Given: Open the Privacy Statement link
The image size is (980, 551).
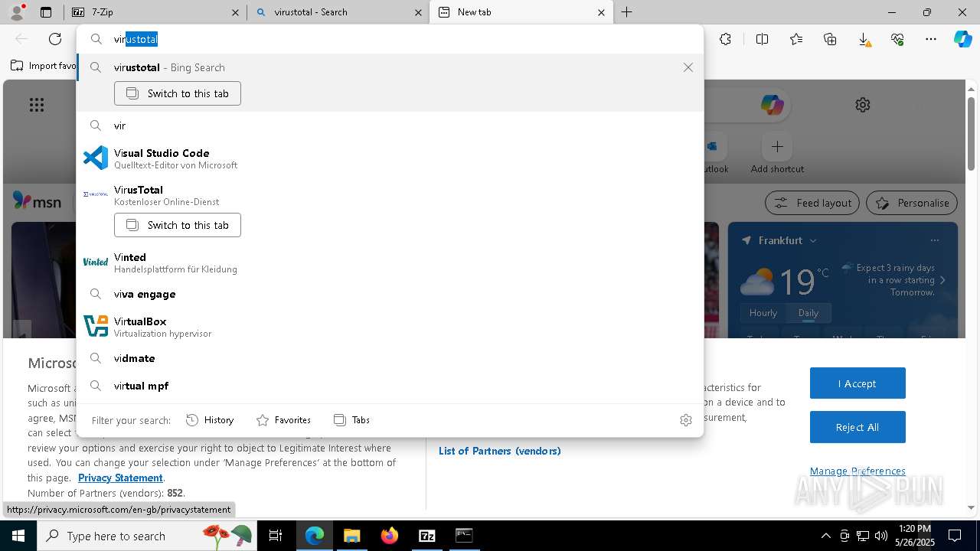Looking at the screenshot, I should [120, 478].
